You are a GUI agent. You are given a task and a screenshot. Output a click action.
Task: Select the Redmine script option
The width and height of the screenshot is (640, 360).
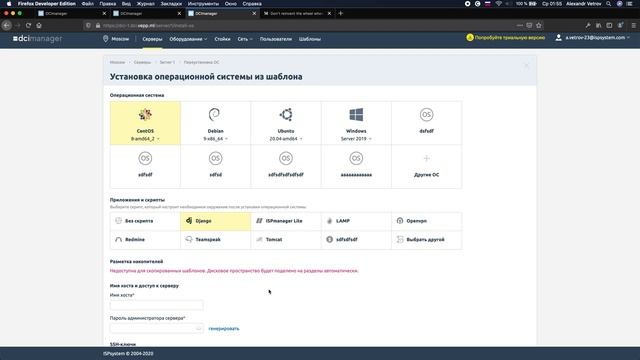pos(145,240)
